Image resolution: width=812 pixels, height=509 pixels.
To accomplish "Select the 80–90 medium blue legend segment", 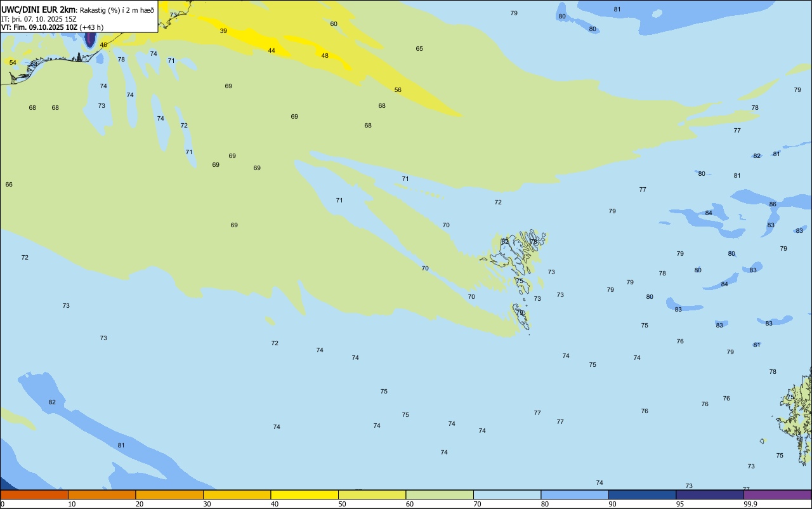I will click(575, 494).
